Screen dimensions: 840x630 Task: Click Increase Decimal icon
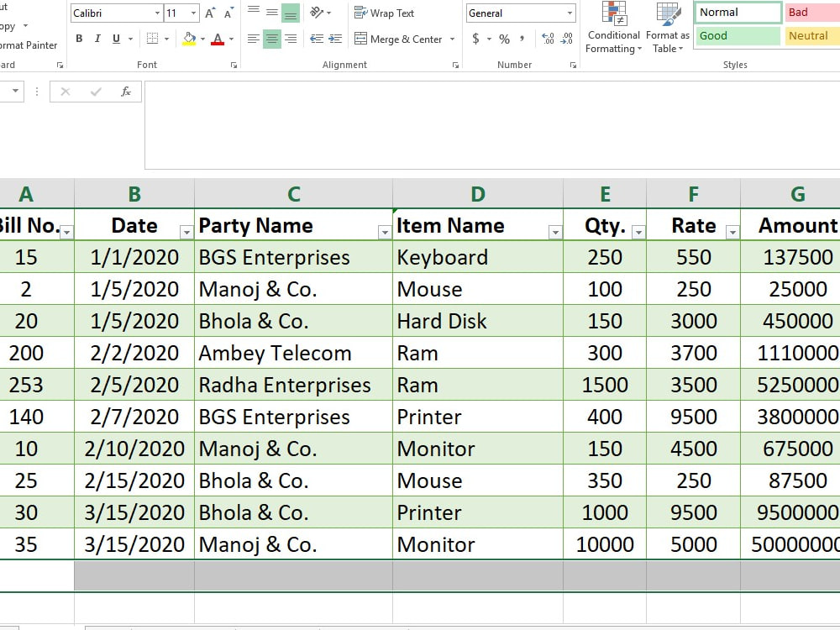pyautogui.click(x=548, y=39)
